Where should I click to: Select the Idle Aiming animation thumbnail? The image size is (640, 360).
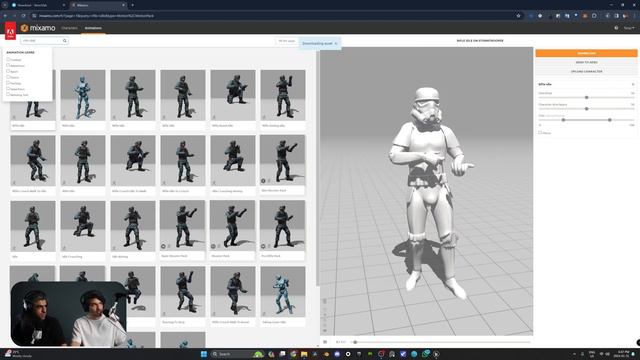point(133,227)
